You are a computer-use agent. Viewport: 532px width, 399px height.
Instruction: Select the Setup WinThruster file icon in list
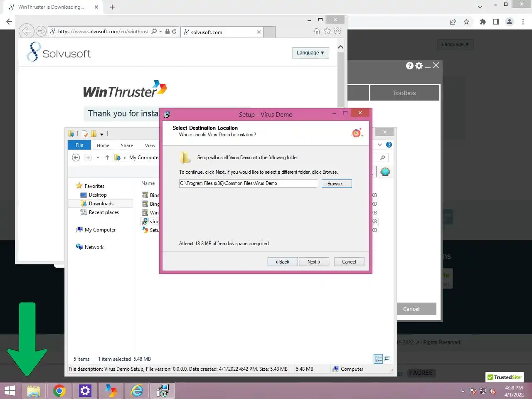tap(145, 230)
